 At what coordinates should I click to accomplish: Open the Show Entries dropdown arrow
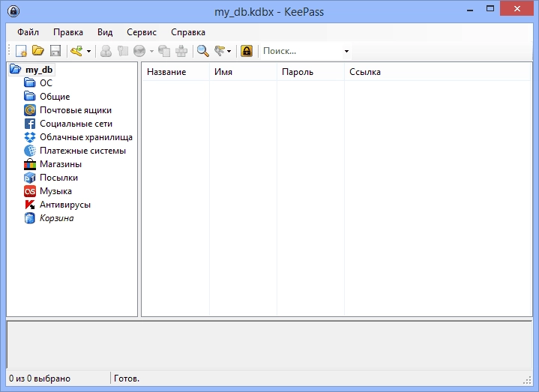tap(229, 52)
